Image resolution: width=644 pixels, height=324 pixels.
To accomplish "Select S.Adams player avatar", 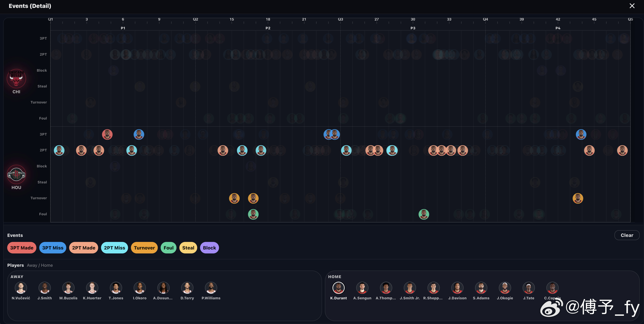I will (x=481, y=288).
